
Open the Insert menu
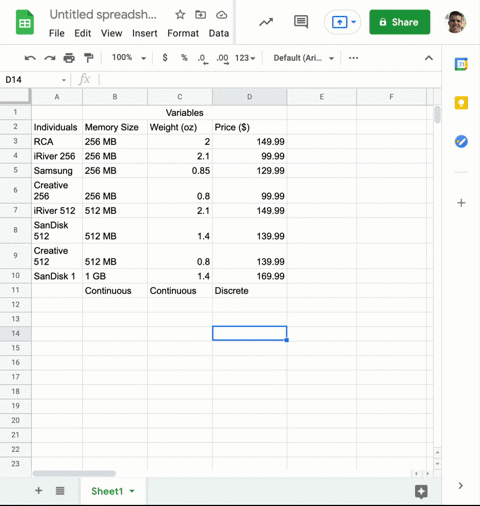[x=145, y=33]
